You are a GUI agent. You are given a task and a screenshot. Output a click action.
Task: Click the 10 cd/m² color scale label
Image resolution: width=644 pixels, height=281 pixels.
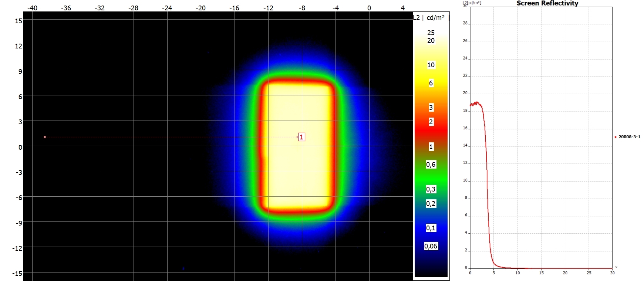431,65
